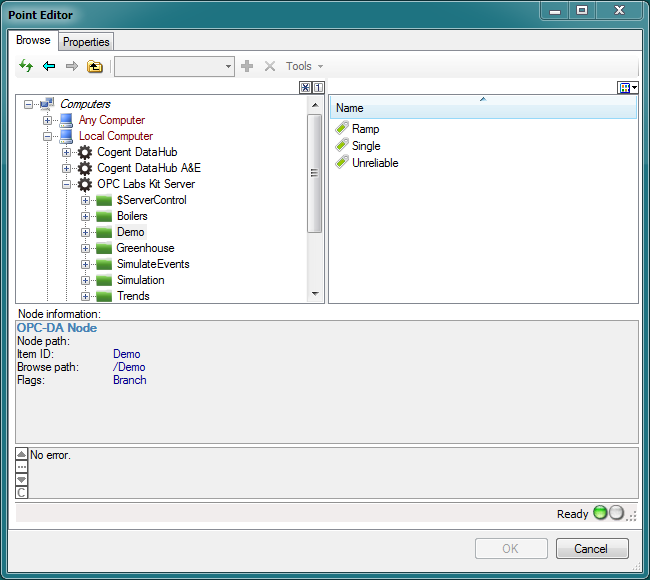Image resolution: width=650 pixels, height=580 pixels.
Task: Open the Tools menu
Action: (304, 66)
